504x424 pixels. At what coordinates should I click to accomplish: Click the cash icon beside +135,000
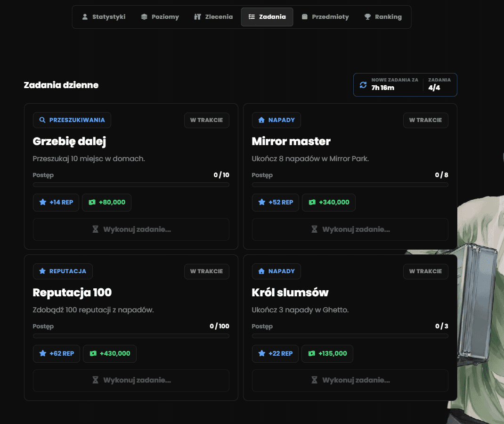click(x=311, y=353)
